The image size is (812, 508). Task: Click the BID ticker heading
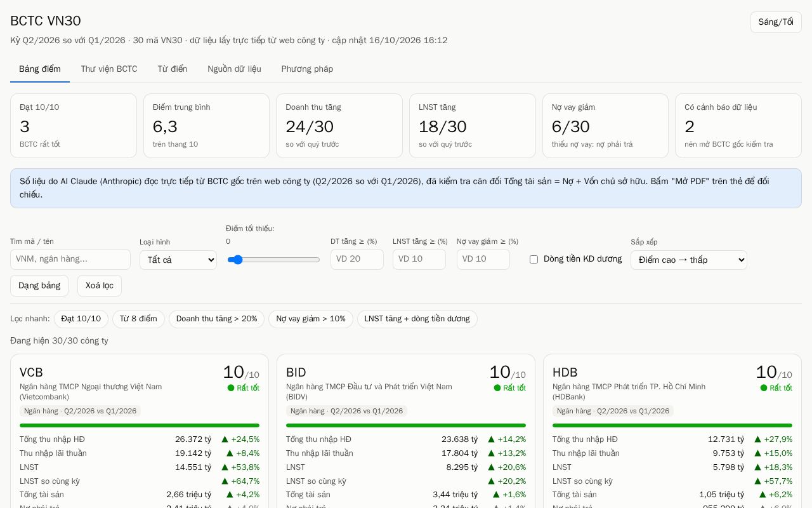pyautogui.click(x=296, y=373)
